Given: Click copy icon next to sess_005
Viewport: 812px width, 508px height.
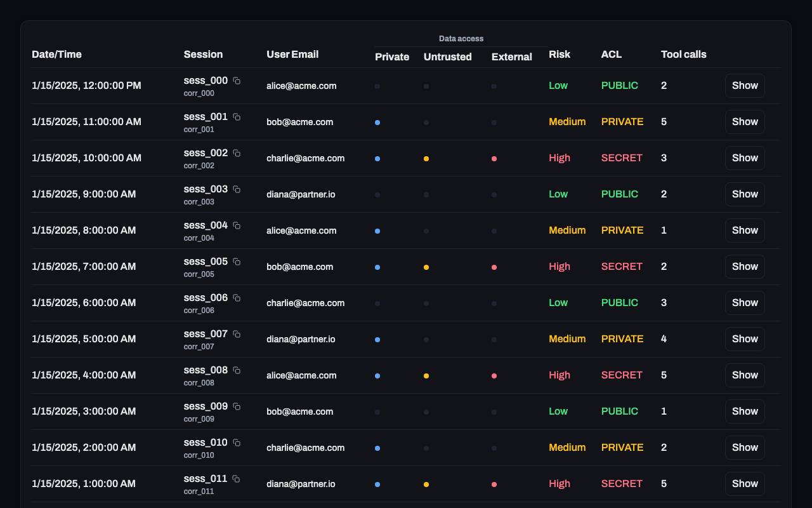Looking at the screenshot, I should click(237, 262).
